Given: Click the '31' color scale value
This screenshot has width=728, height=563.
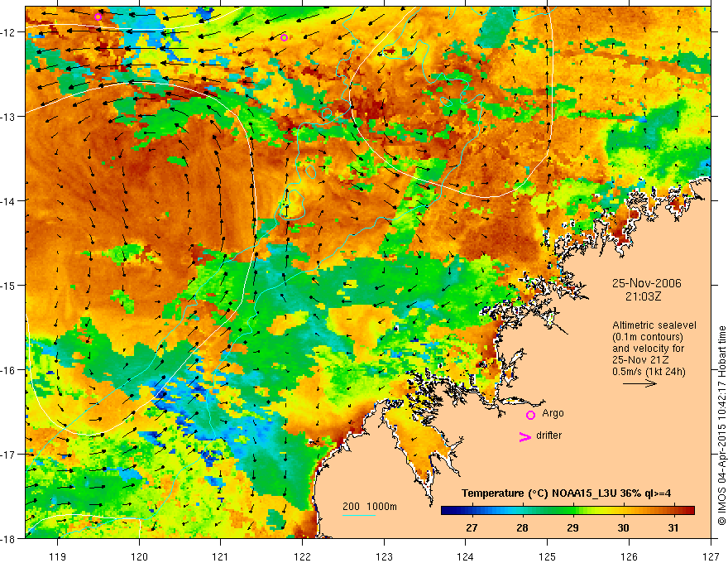Looking at the screenshot, I should [x=673, y=527].
